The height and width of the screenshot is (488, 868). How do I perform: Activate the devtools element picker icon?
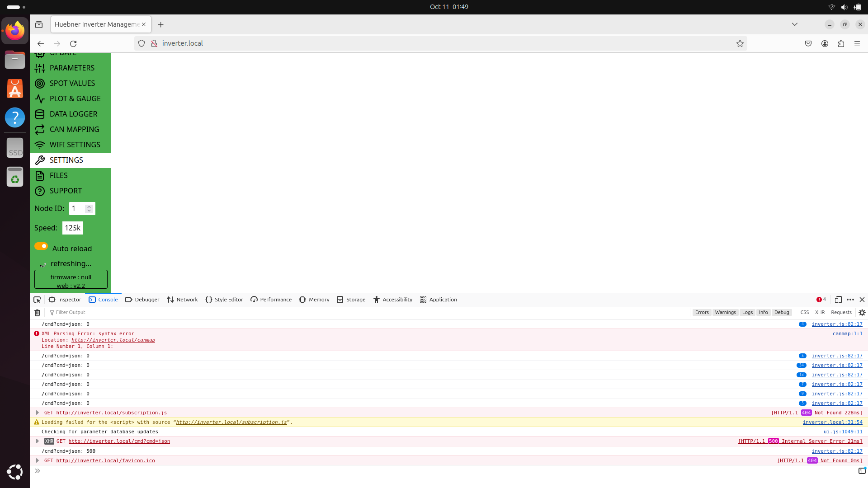click(37, 300)
